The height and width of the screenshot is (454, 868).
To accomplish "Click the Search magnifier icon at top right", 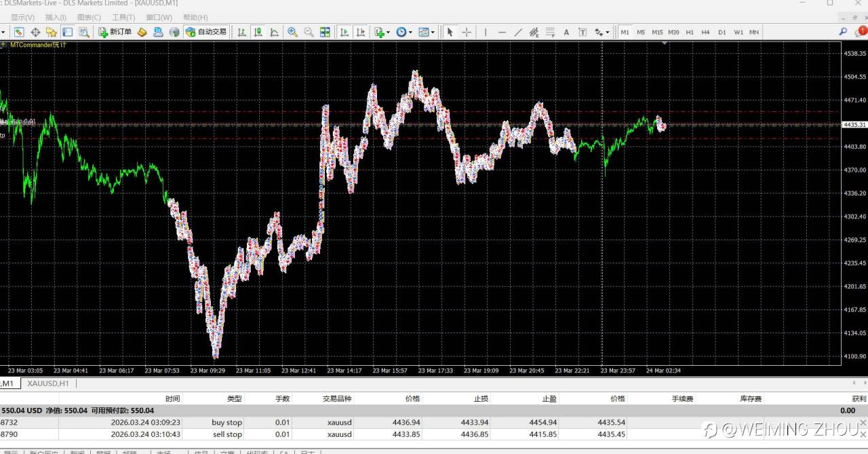I will click(843, 31).
